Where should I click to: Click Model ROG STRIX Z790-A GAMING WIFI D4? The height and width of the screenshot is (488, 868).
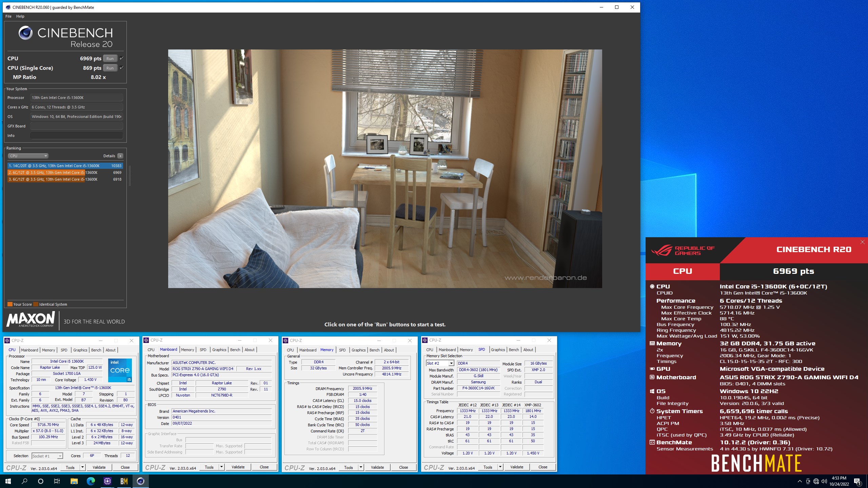coord(203,369)
